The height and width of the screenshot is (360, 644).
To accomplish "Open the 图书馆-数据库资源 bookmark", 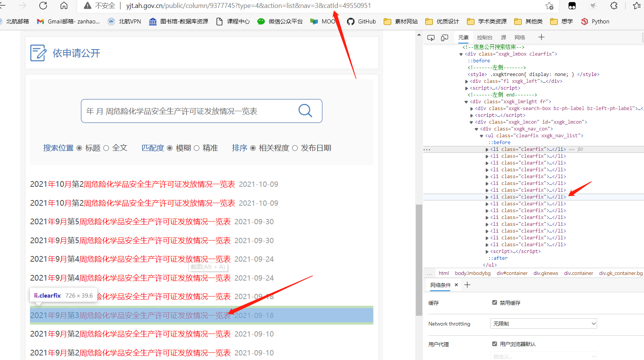I will 179,22.
